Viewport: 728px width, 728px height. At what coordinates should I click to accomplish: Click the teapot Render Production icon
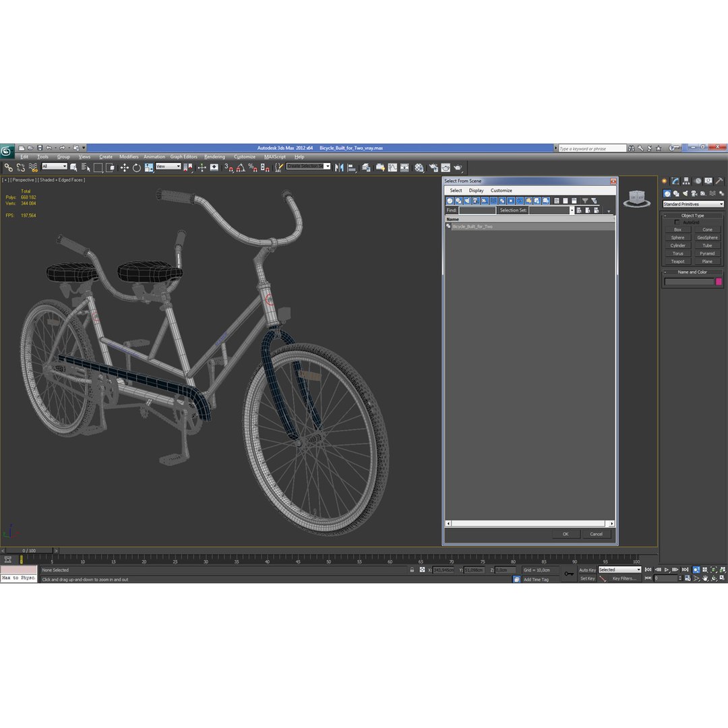(x=458, y=168)
